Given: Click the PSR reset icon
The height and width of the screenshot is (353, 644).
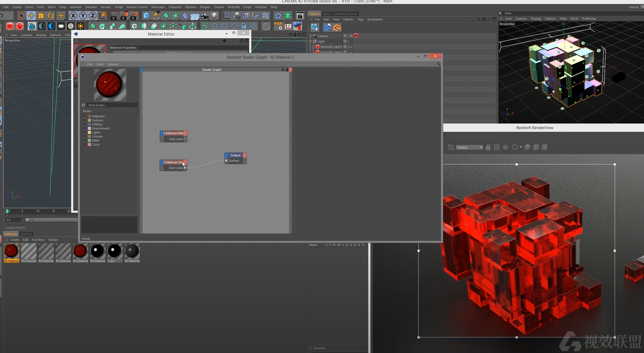Looking at the screenshot, I should tap(278, 26).
